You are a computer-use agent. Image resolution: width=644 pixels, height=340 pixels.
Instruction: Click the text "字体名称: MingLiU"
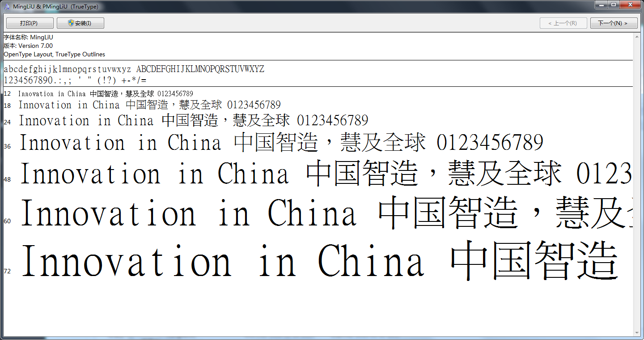[28, 38]
